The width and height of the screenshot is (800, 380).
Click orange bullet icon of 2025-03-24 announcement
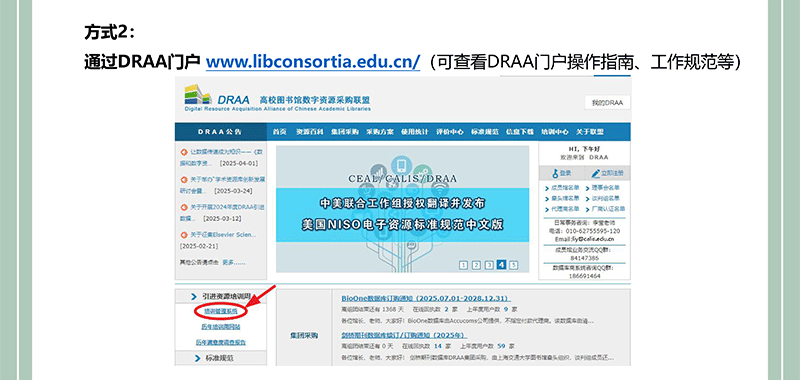(x=184, y=180)
